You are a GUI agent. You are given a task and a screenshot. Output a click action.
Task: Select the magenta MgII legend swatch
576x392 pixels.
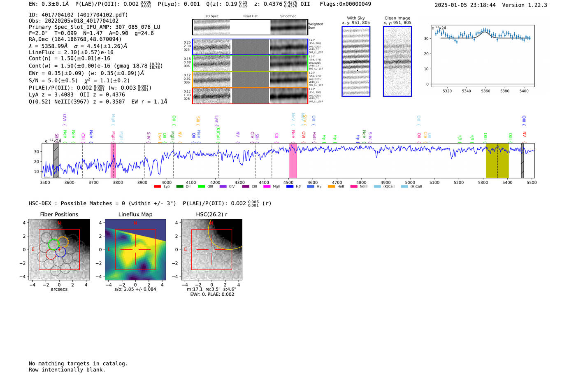(267, 187)
